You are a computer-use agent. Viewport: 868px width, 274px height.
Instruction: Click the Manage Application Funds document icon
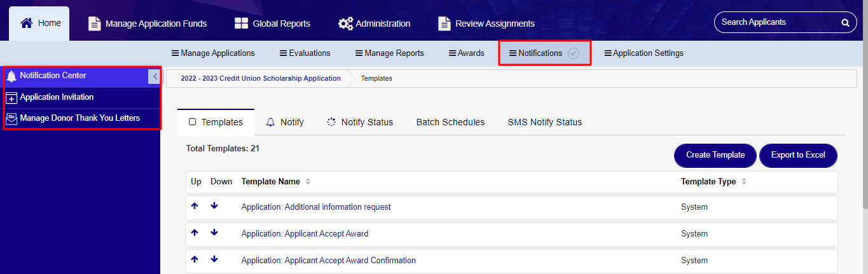click(x=94, y=24)
